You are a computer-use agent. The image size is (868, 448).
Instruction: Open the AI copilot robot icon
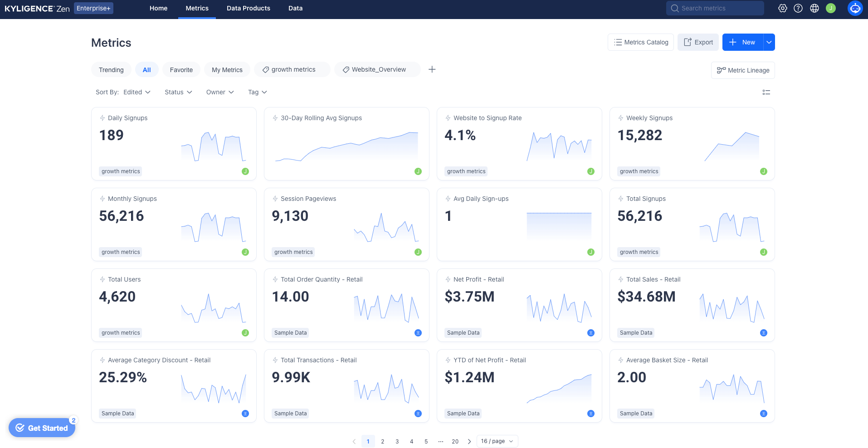[855, 8]
